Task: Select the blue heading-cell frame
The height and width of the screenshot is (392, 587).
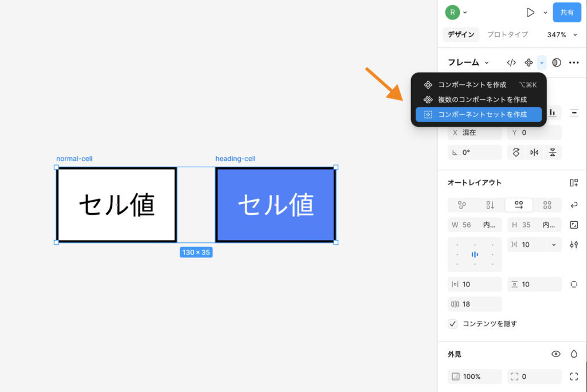Action: click(275, 205)
